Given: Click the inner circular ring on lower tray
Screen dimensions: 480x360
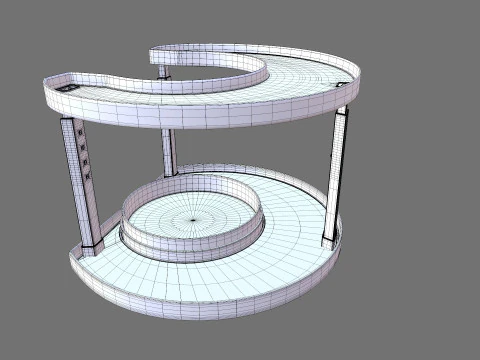Looking at the screenshot, I should 193,218.
